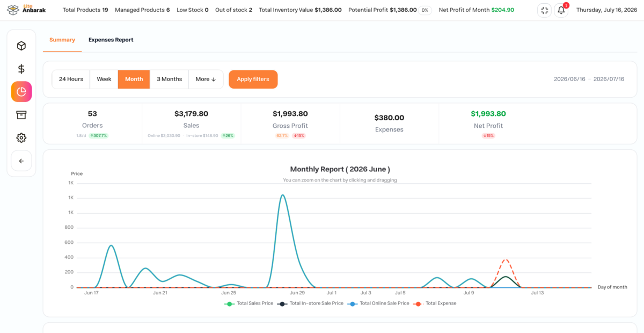The width and height of the screenshot is (644, 333).
Task: Click the start date 2026/06/16
Action: 569,79
